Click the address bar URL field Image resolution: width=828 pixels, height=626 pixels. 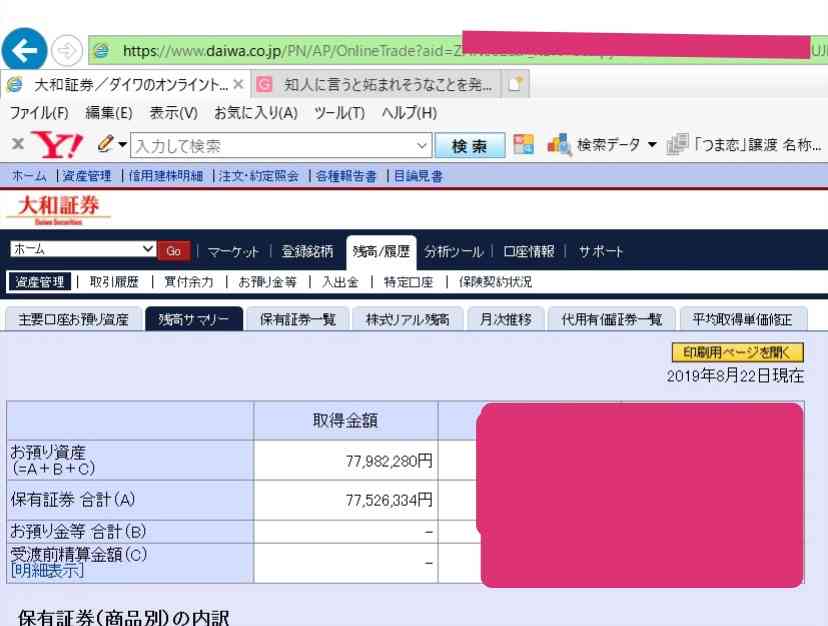click(457, 51)
